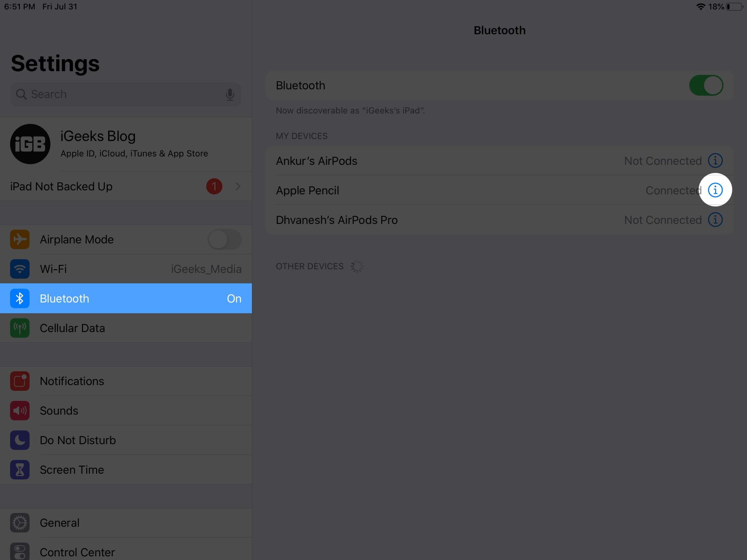Tap the Wi-Fi icon in sidebar

click(19, 268)
